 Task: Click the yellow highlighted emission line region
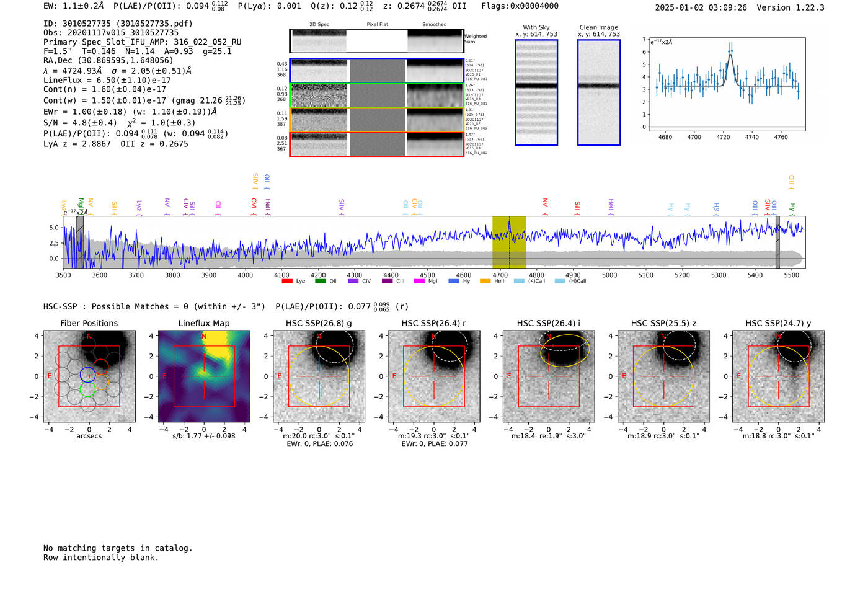(509, 242)
